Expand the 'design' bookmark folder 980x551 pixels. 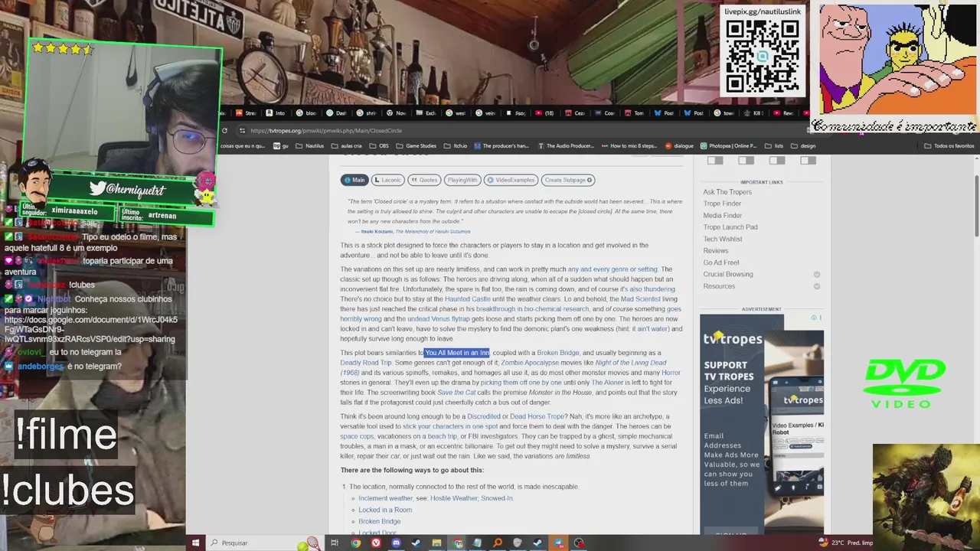803,145
